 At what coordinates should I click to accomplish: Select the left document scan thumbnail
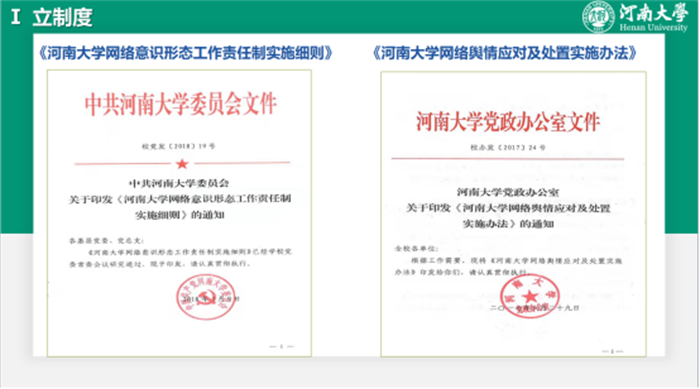pos(179,213)
